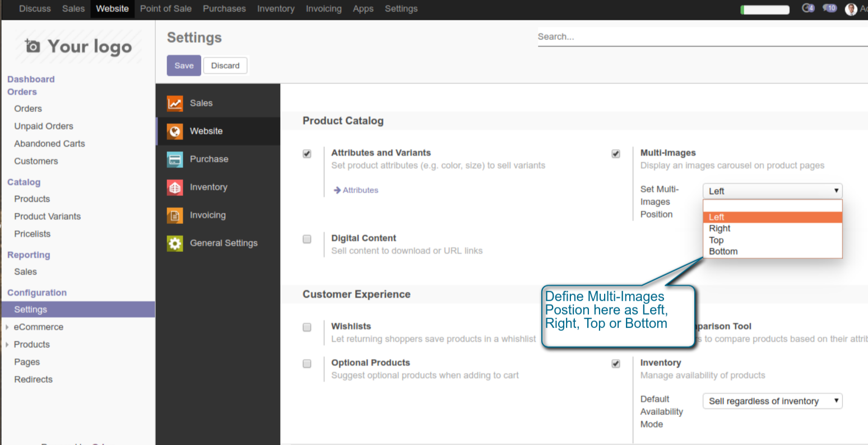This screenshot has width=868, height=445.
Task: Select the Invoicing settings tab
Action: [x=218, y=215]
